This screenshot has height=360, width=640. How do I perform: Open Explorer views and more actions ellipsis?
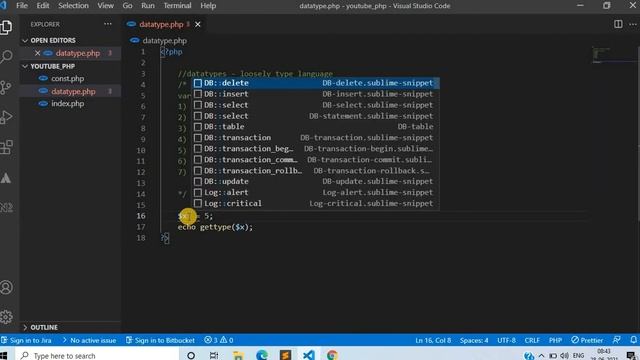coord(108,24)
